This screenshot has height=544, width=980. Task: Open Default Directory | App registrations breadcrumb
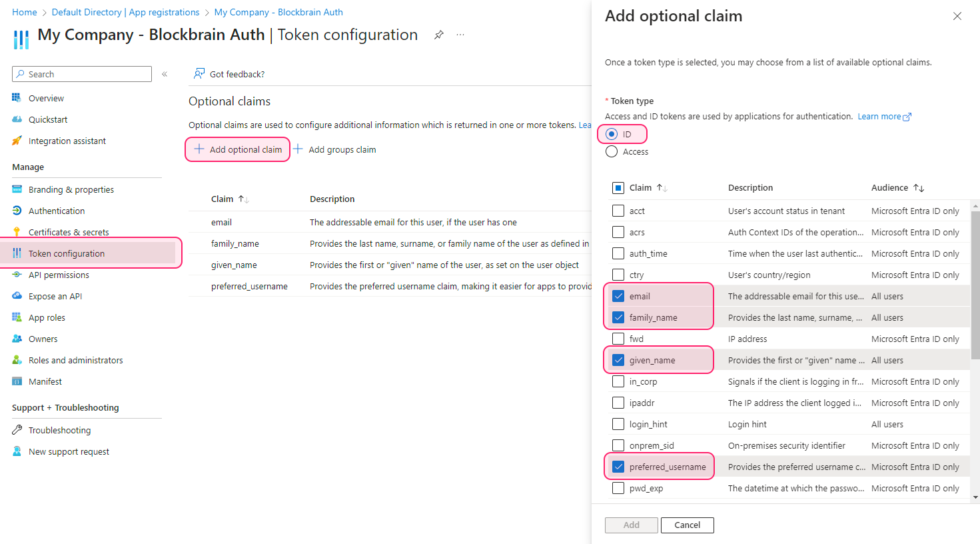(x=125, y=12)
